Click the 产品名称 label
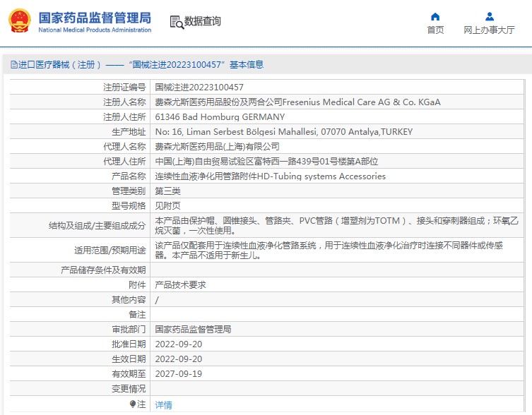 (129, 176)
